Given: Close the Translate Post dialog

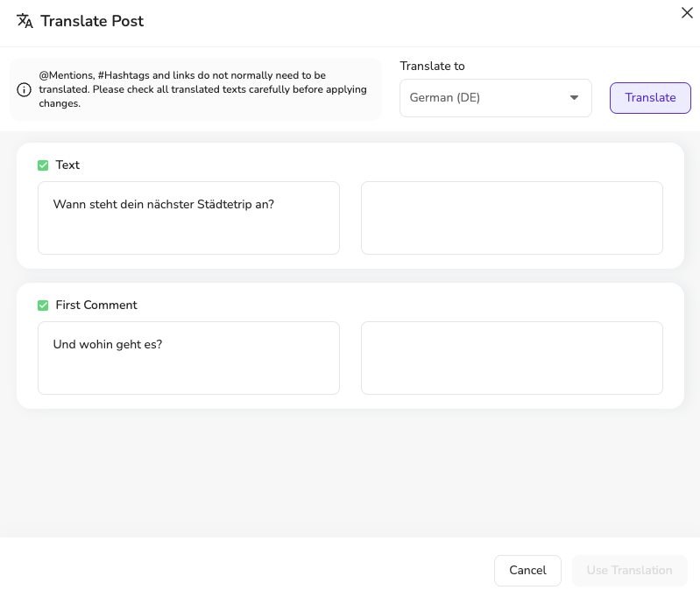Looking at the screenshot, I should point(687,12).
